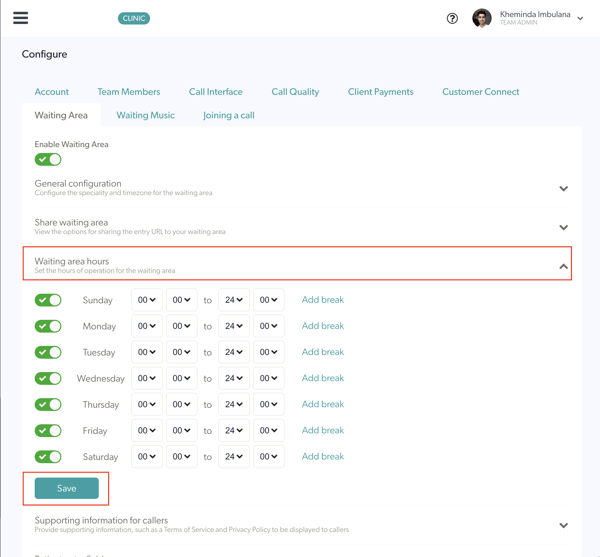Screen dimensions: 600x557
Task: Toggle Sunday waiting area hours off
Action: pyautogui.click(x=48, y=300)
